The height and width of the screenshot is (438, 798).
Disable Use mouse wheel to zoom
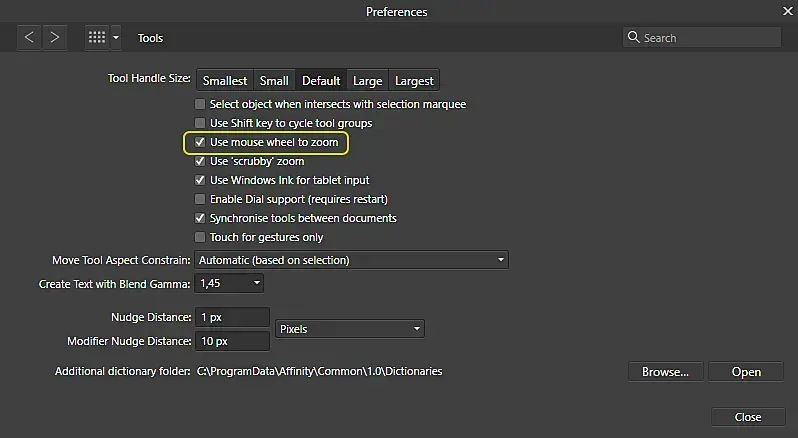tap(201, 143)
